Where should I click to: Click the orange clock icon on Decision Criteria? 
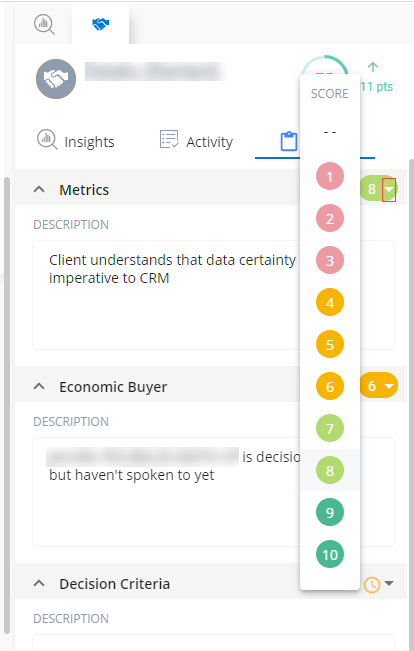pyautogui.click(x=372, y=585)
